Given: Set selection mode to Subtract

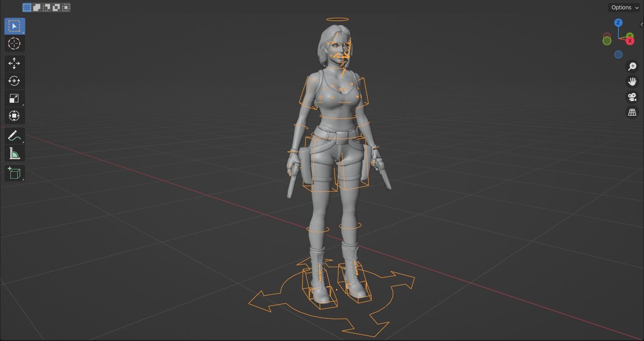Looking at the screenshot, I should pos(46,7).
